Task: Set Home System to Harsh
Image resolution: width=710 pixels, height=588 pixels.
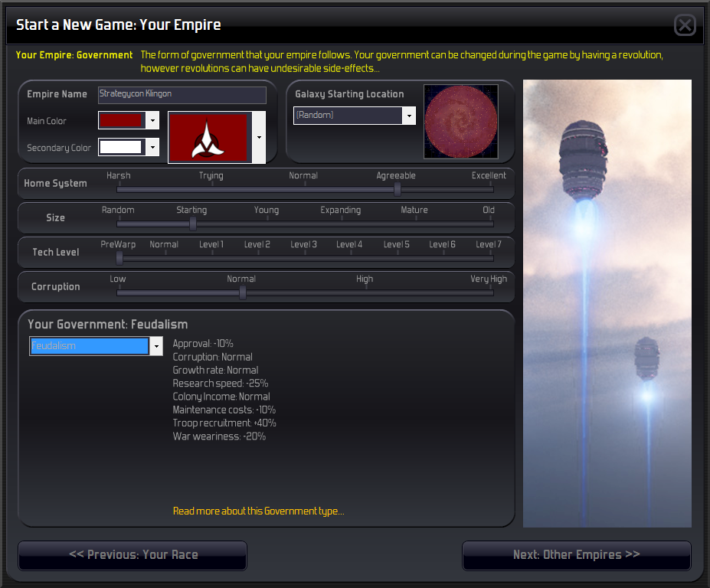Action: coord(119,175)
